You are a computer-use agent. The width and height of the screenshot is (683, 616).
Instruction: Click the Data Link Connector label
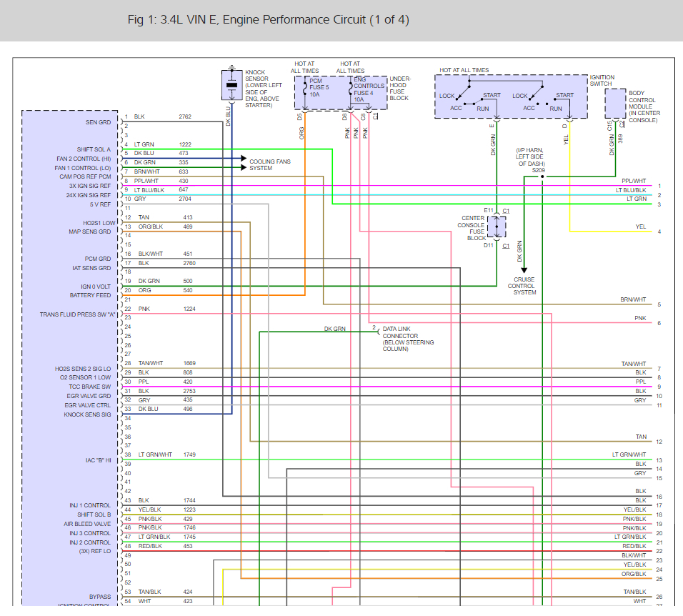408,339
